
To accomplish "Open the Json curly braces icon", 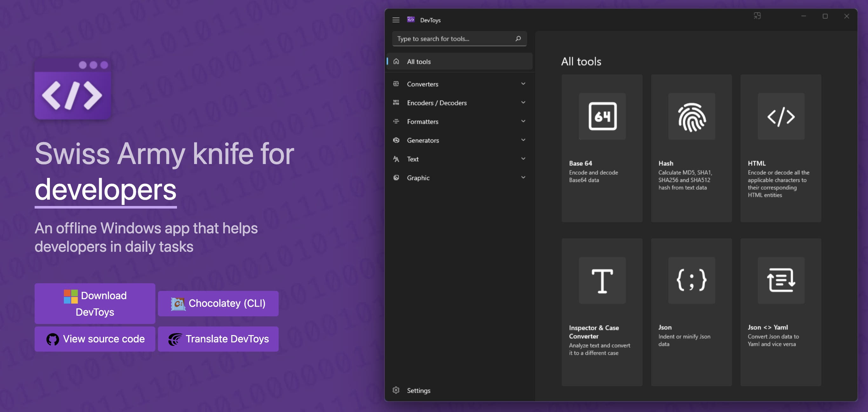I will pos(692,280).
